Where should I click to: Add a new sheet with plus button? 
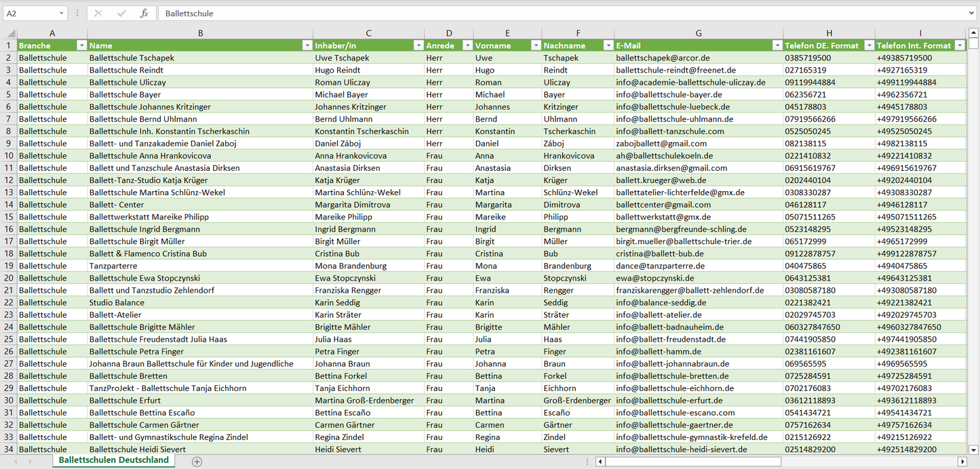197,462
